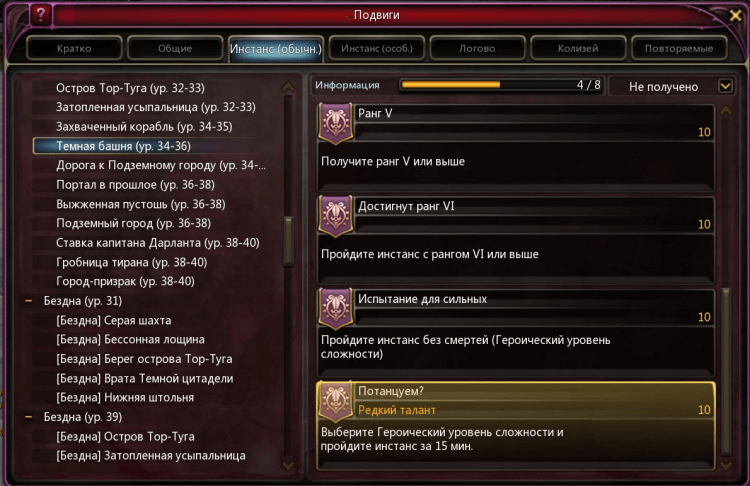750x486 pixels.
Task: Click the help question mark icon
Action: click(41, 14)
